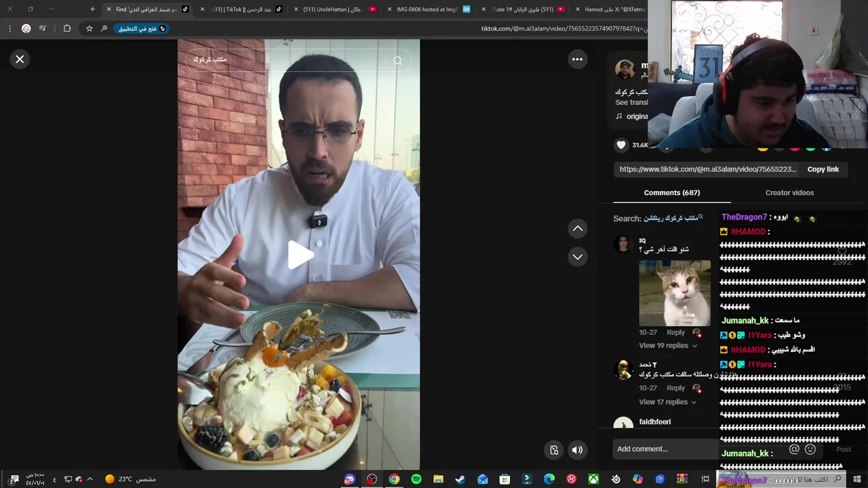Post the comment
This screenshot has height=488, width=868.
point(844,449)
